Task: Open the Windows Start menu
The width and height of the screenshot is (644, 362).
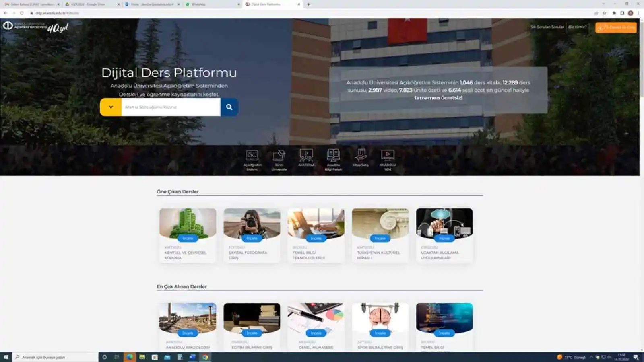Action: [6, 357]
